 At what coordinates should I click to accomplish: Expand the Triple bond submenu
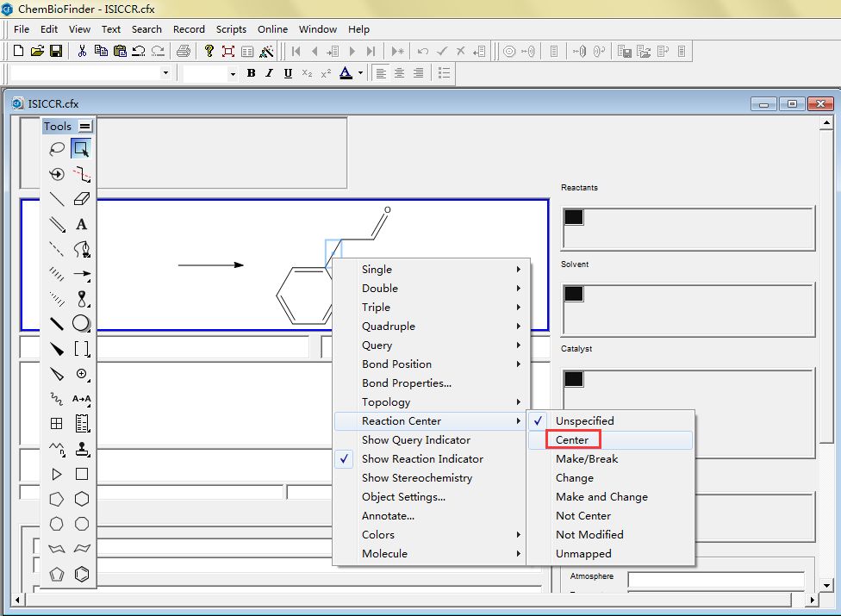(429, 308)
